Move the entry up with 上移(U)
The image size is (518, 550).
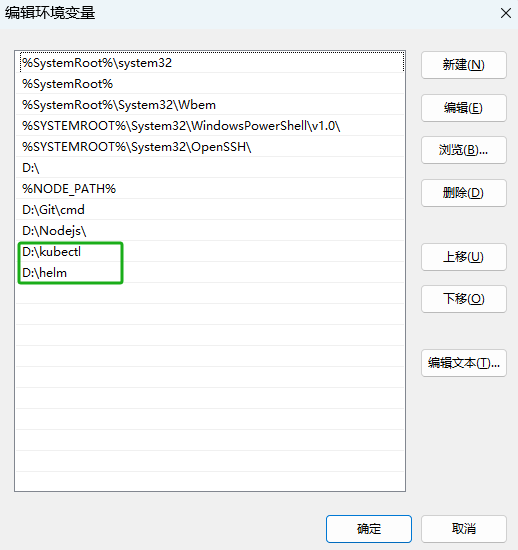click(464, 257)
